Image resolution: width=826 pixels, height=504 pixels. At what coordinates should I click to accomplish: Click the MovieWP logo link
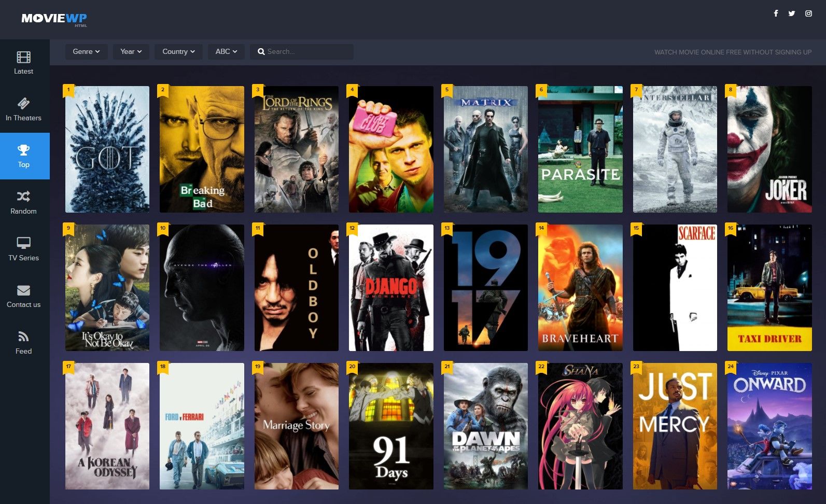pyautogui.click(x=54, y=19)
